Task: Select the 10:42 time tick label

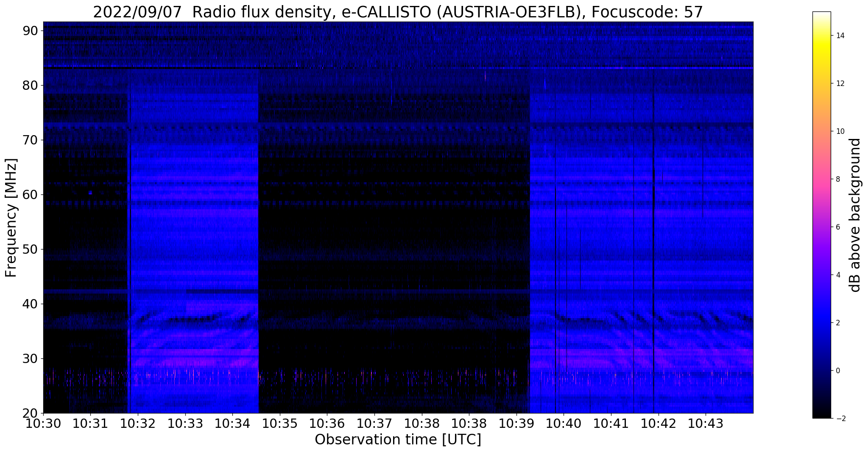Action: coord(659,423)
